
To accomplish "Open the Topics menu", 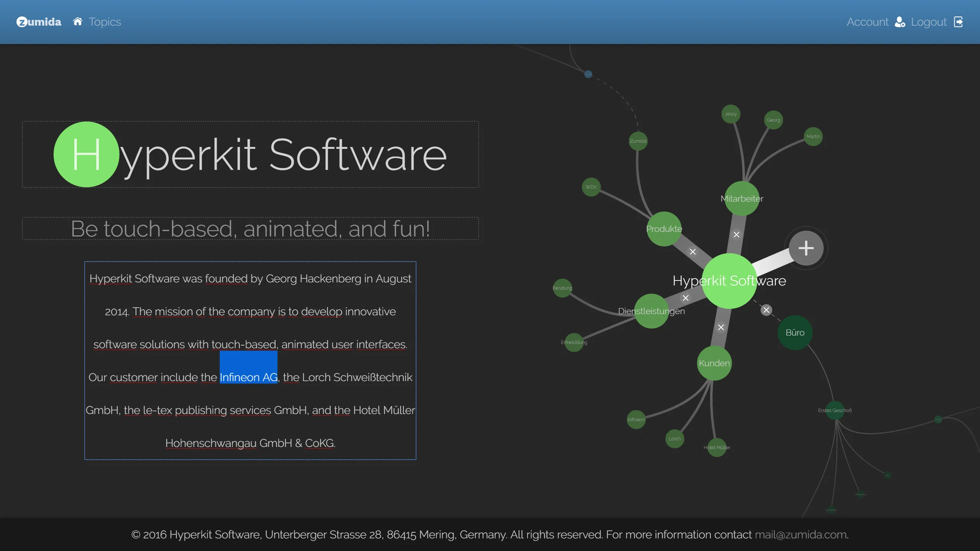I will point(105,22).
